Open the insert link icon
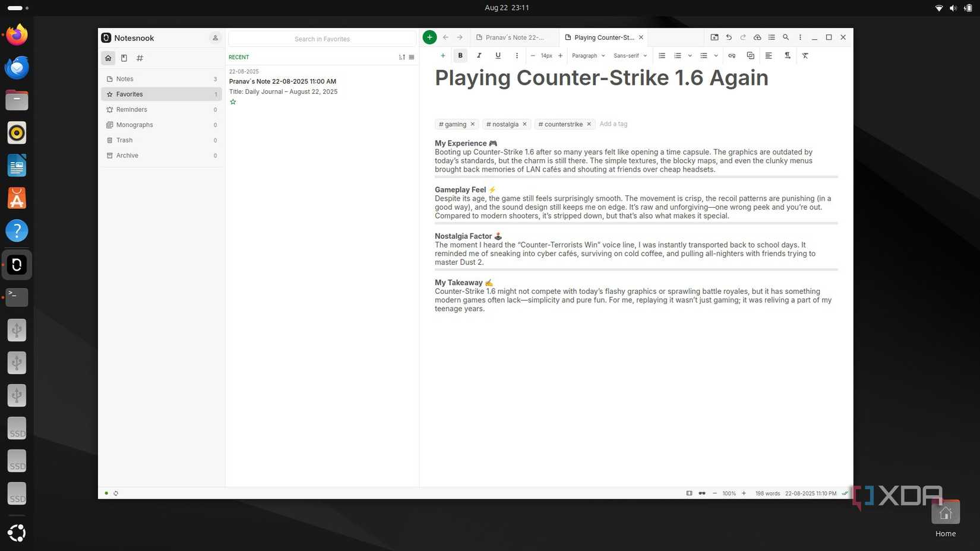The height and width of the screenshot is (551, 980). [732, 55]
